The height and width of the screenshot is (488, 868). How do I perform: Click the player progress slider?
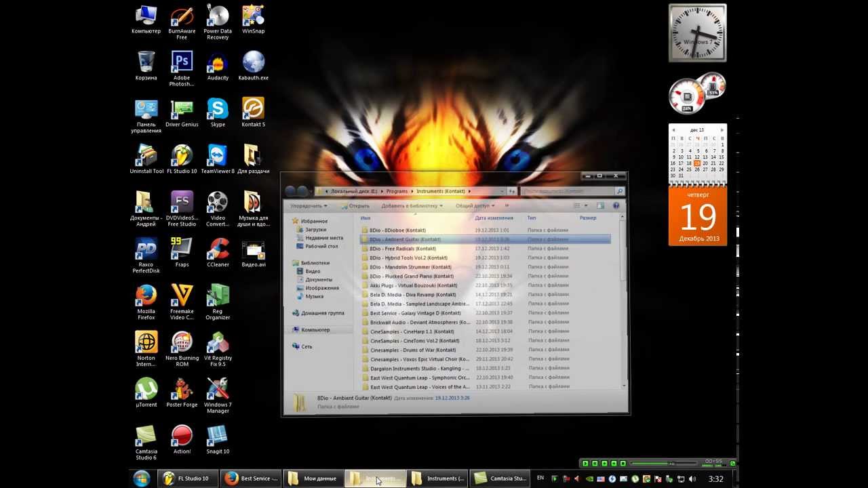[x=663, y=464]
